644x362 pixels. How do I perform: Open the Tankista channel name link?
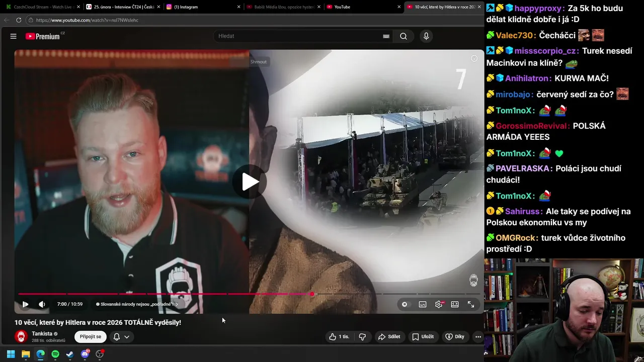42,334
